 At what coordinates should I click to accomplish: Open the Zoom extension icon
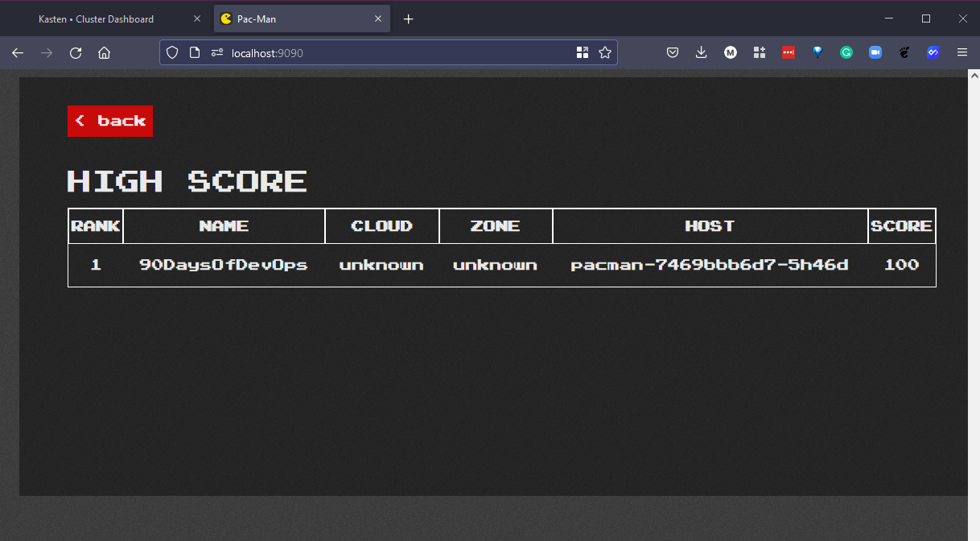[x=875, y=53]
